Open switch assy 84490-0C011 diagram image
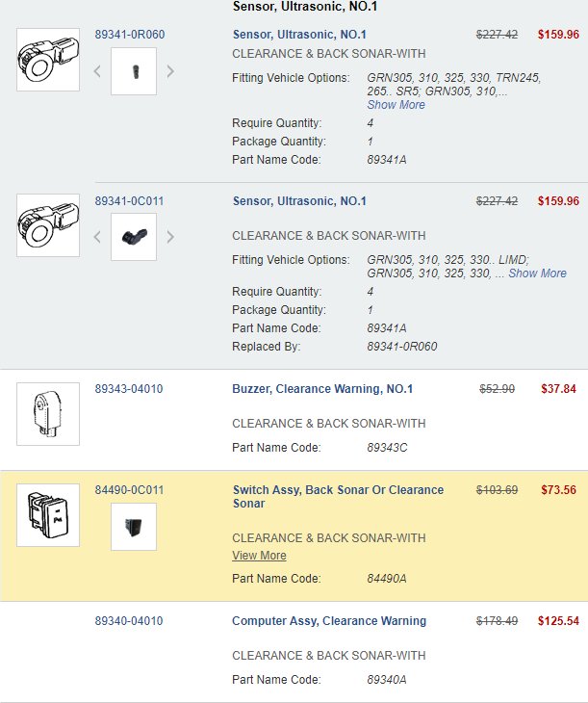The image size is (588, 703). pos(48,514)
